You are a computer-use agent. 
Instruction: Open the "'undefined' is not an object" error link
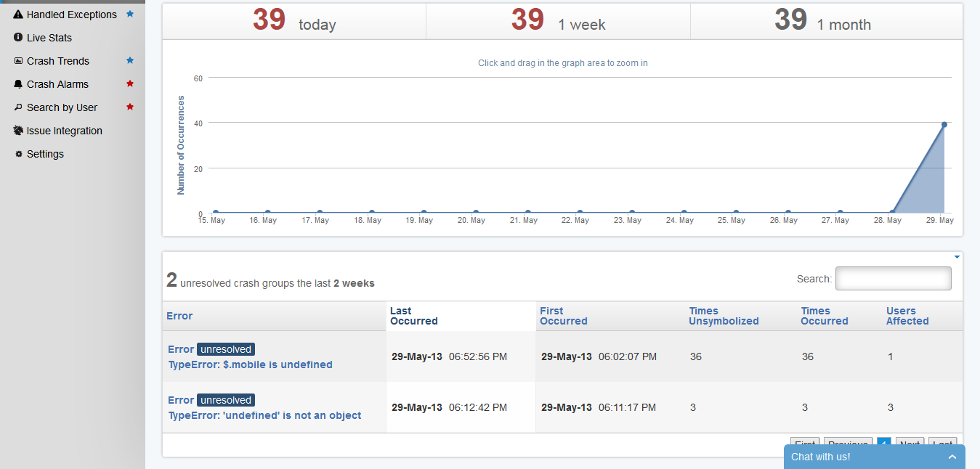pyautogui.click(x=264, y=415)
